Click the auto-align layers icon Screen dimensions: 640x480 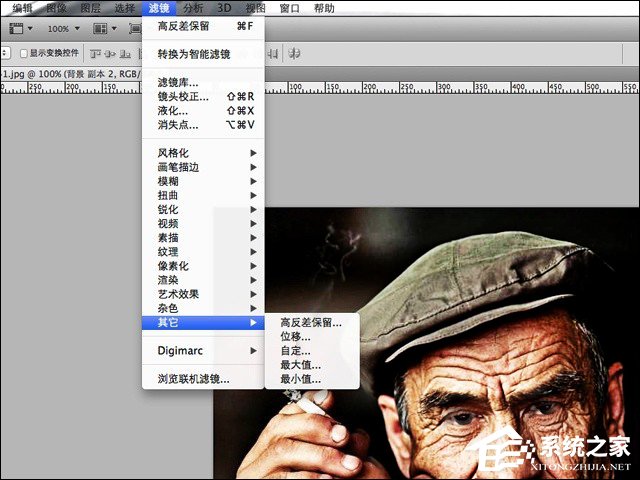pyautogui.click(x=294, y=53)
